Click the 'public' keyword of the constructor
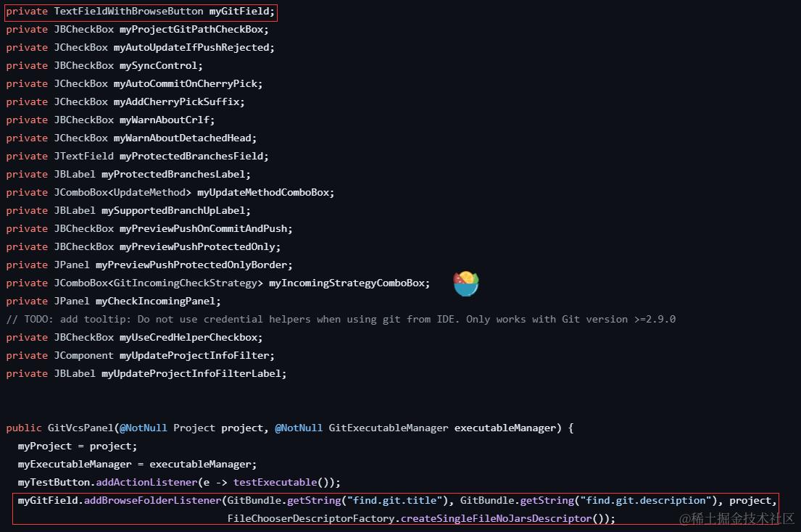Image resolution: width=801 pixels, height=532 pixels. click(24, 428)
